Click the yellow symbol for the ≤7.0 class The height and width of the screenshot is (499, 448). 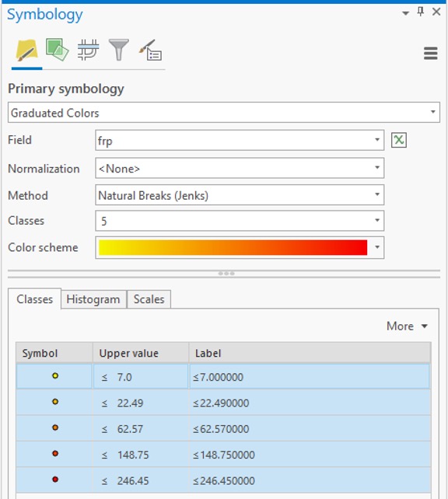coord(55,376)
